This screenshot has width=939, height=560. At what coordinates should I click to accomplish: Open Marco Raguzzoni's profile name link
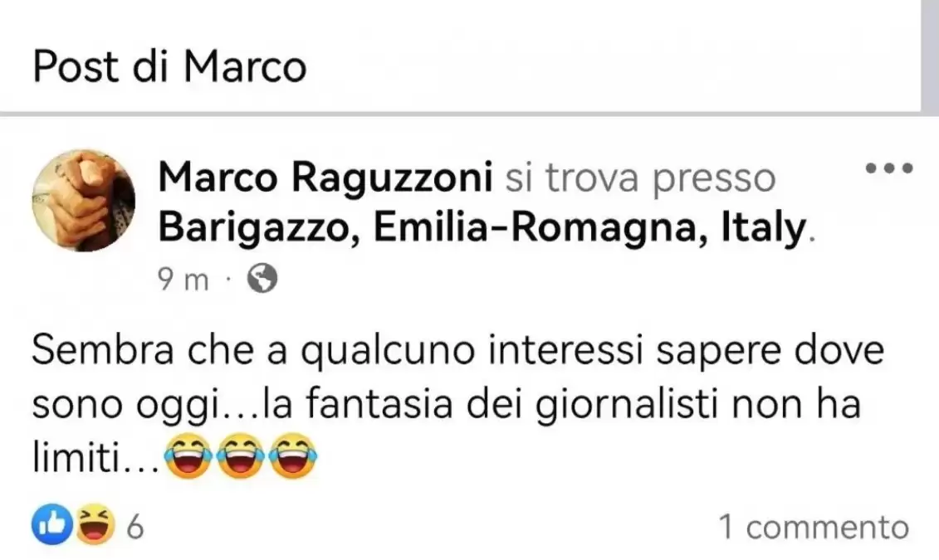325,178
